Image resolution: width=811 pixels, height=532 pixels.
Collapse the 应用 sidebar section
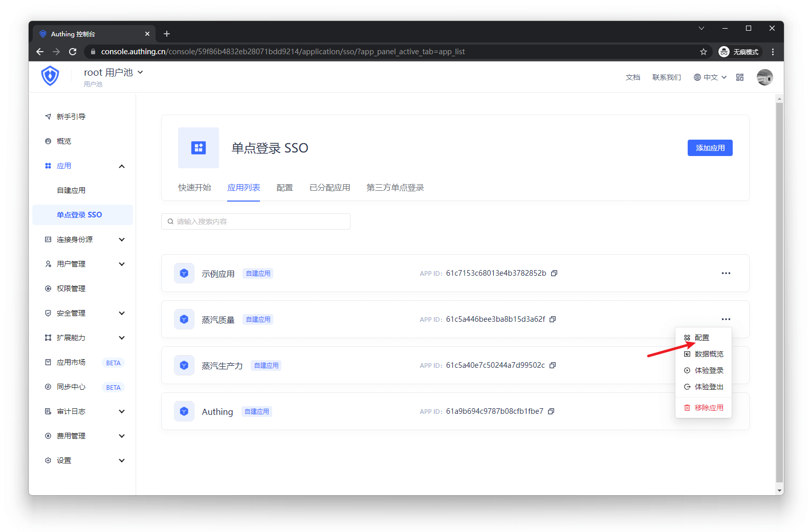[122, 166]
